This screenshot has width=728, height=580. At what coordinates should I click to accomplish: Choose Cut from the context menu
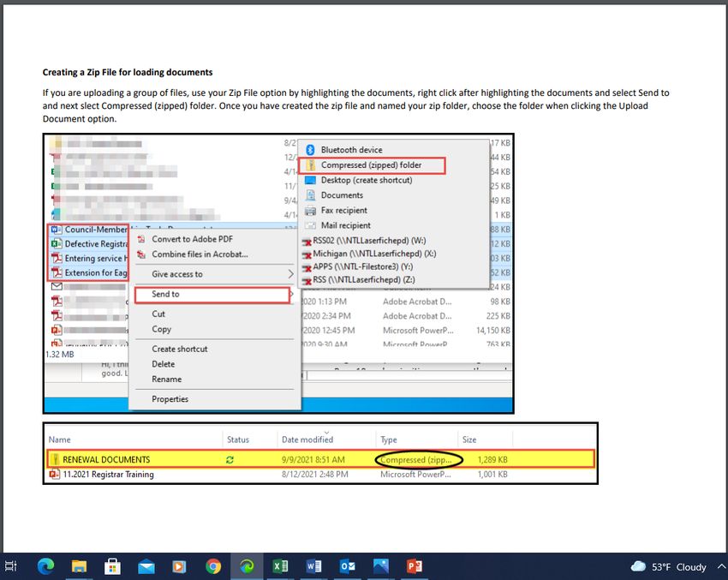point(158,314)
